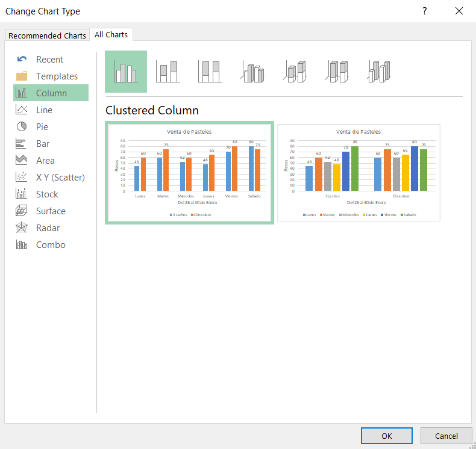
Task: Select the 3-D Column subtype icon
Action: 379,72
